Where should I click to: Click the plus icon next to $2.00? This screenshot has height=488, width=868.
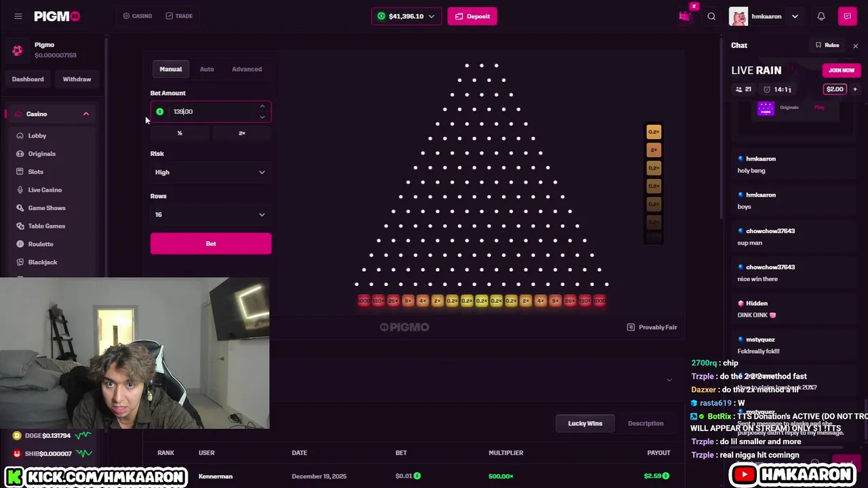point(854,89)
